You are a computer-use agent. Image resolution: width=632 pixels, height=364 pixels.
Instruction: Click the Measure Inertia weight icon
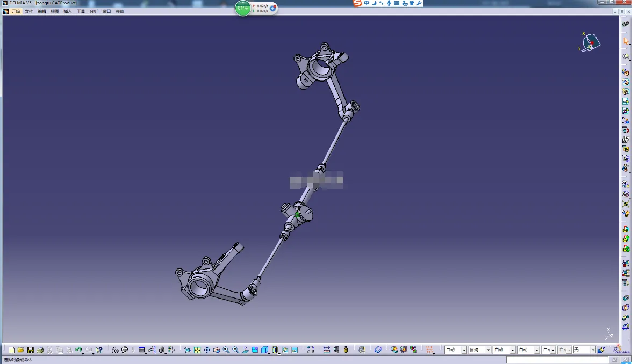346,350
